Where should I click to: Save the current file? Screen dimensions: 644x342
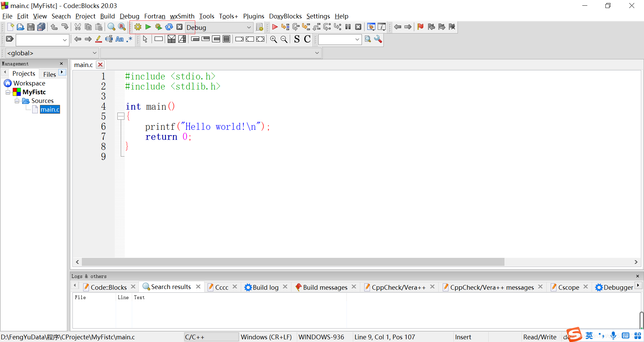(x=31, y=27)
